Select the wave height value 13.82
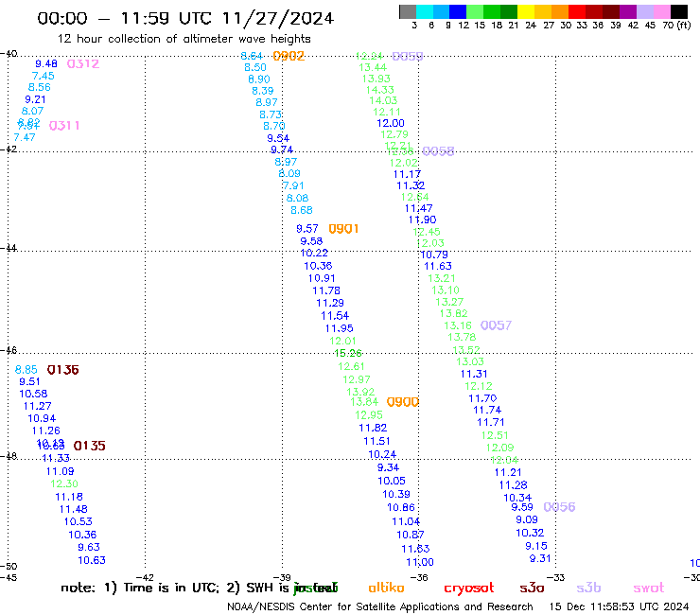This screenshot has height=615, width=700. point(453,313)
